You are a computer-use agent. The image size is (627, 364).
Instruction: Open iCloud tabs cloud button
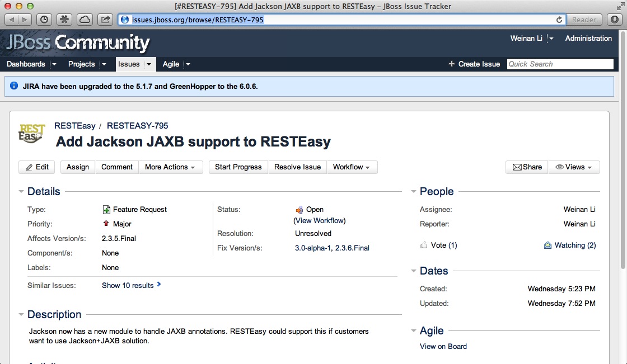(85, 20)
